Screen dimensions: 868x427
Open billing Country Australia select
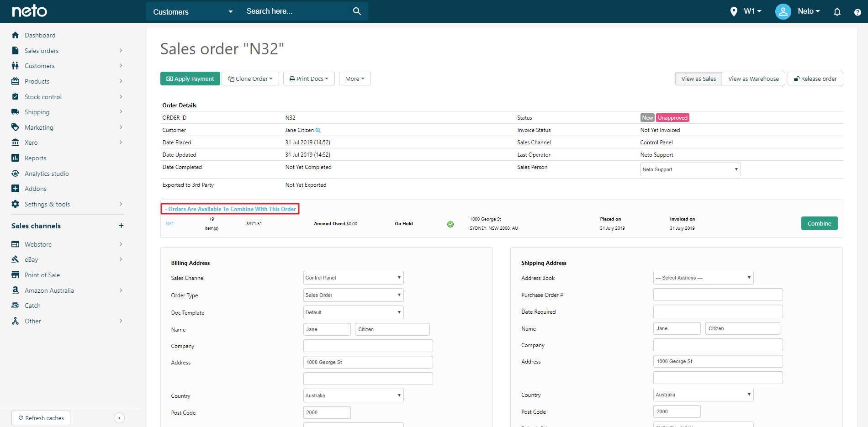click(x=353, y=395)
